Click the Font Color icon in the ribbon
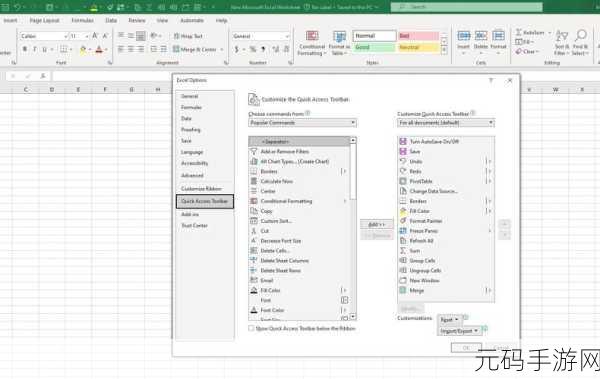This screenshot has width=600, height=379. point(99,49)
